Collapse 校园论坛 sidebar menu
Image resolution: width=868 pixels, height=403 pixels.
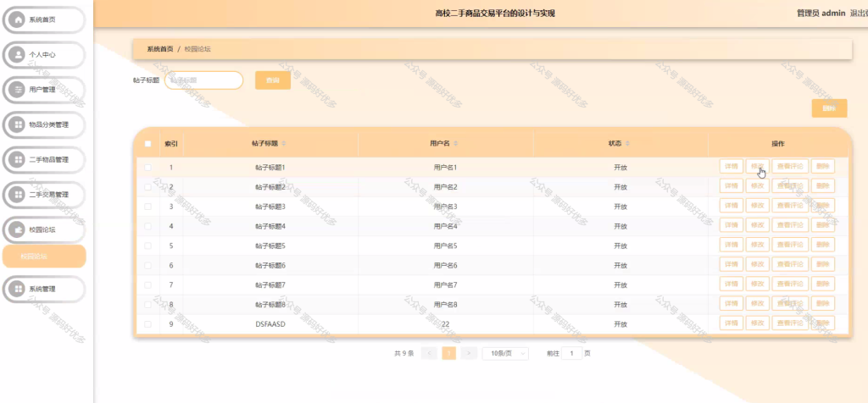tap(44, 229)
